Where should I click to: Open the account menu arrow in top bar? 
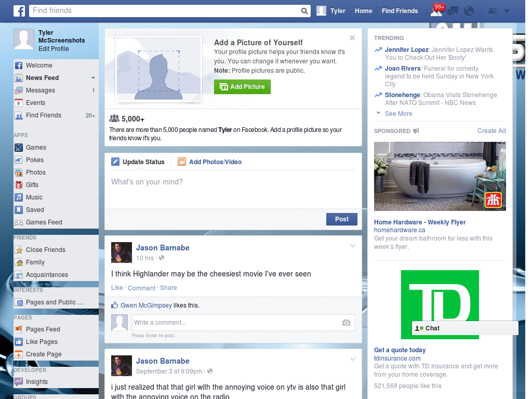click(x=507, y=11)
